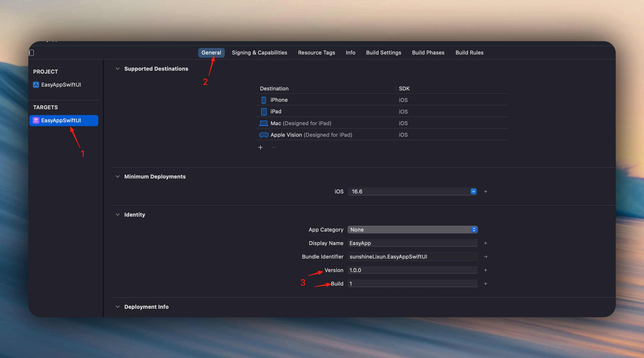Click the bundle identifier arrow icon
644x358 pixels.
(485, 257)
